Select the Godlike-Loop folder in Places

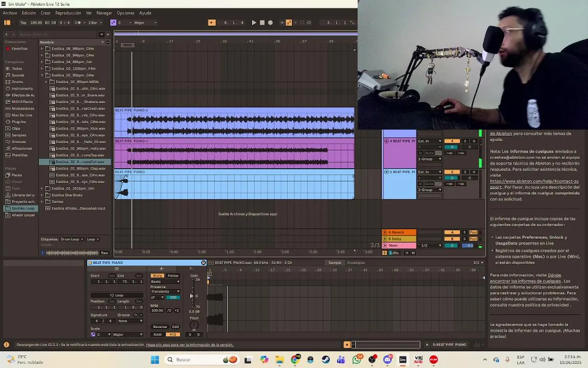20,209
